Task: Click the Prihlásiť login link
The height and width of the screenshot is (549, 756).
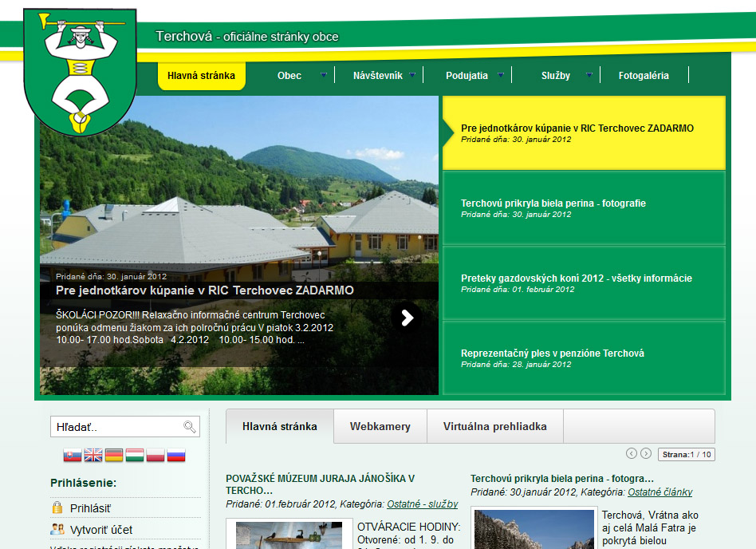Action: [90, 508]
